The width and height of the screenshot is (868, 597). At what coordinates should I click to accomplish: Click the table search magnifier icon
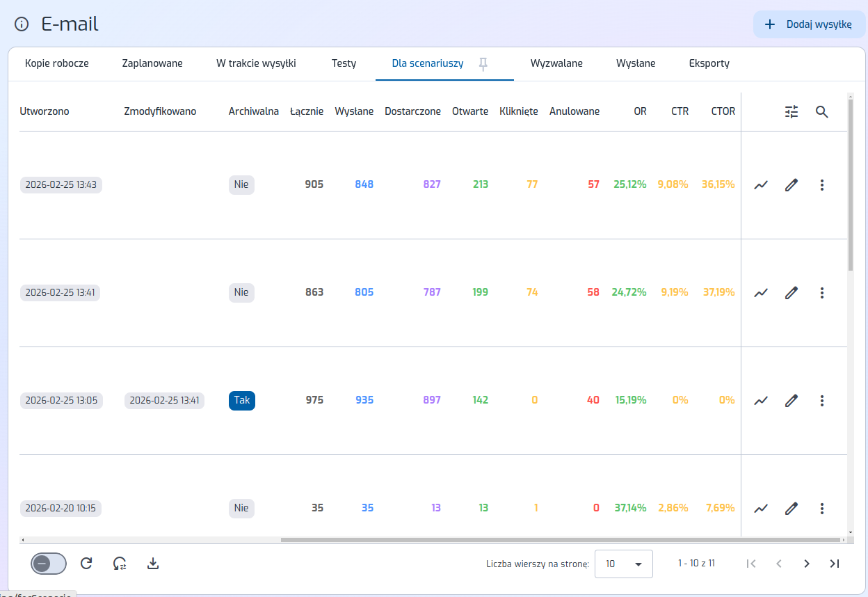click(x=821, y=112)
